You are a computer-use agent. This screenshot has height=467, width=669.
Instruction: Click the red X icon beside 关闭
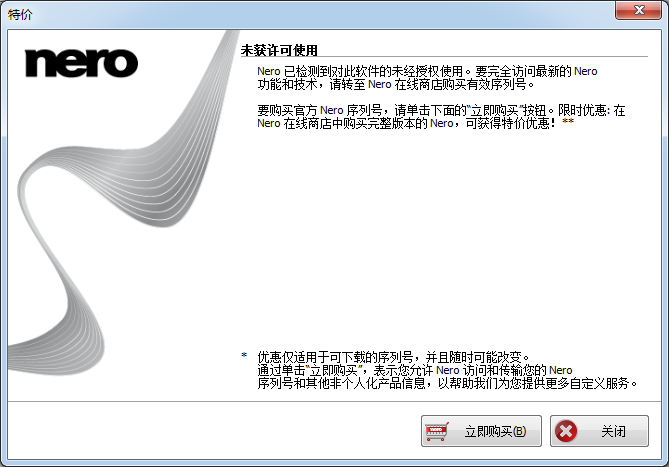pos(566,431)
